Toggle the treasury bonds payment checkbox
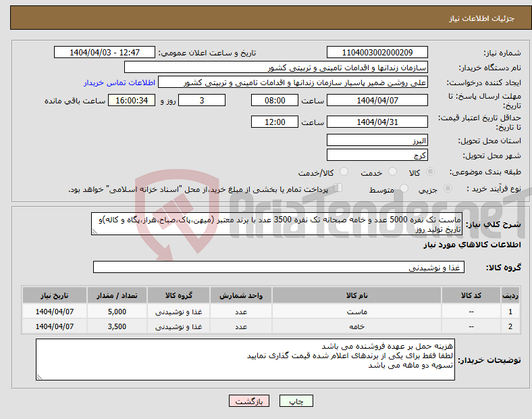Viewport: 532px width, 419px height. [x=338, y=189]
